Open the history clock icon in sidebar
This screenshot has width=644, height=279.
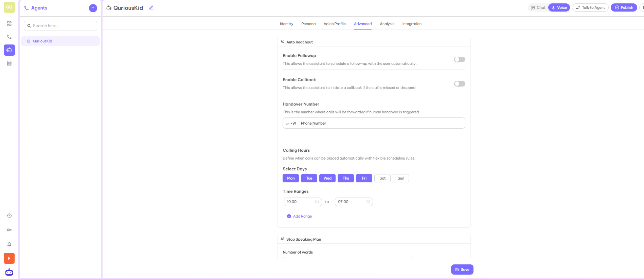(9, 216)
